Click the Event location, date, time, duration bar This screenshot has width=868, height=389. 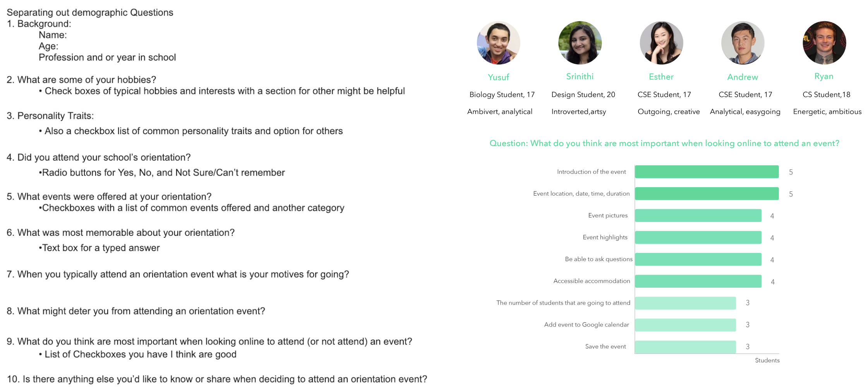707,194
